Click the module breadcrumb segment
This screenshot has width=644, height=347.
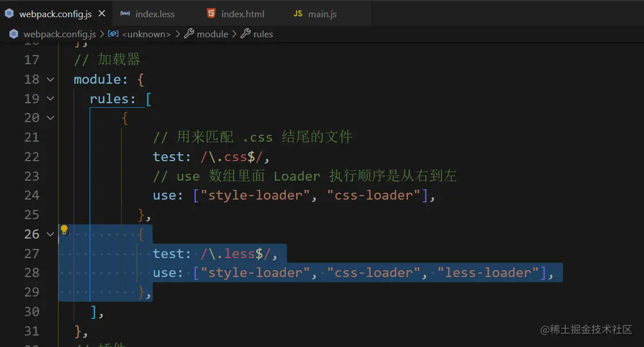(212, 34)
